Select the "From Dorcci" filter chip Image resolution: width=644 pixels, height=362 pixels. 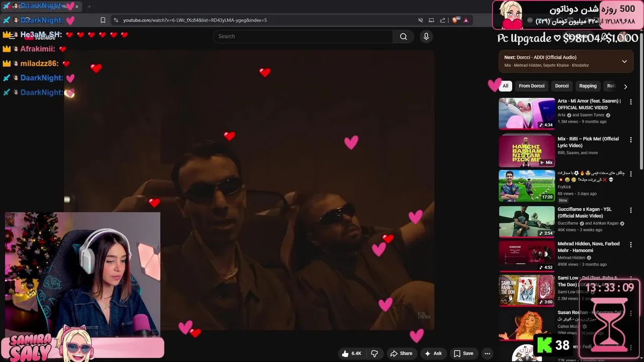[x=531, y=86]
